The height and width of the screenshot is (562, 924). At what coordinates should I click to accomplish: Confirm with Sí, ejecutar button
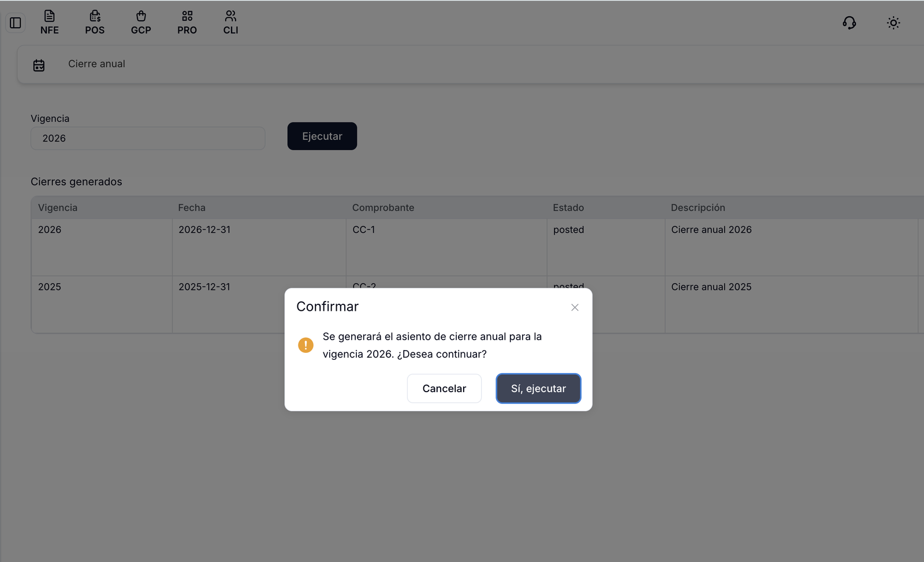pos(538,389)
